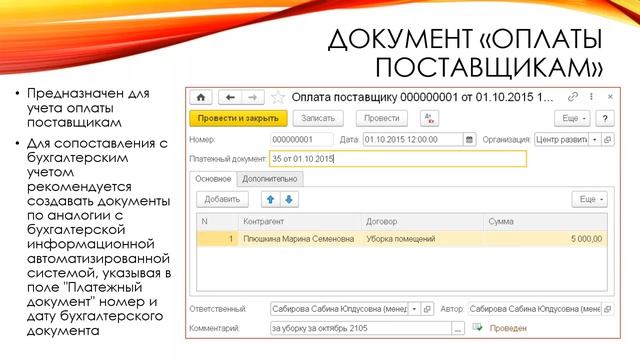Switch to the Дополнительно tab
This screenshot has height=360, width=640.
click(270, 179)
